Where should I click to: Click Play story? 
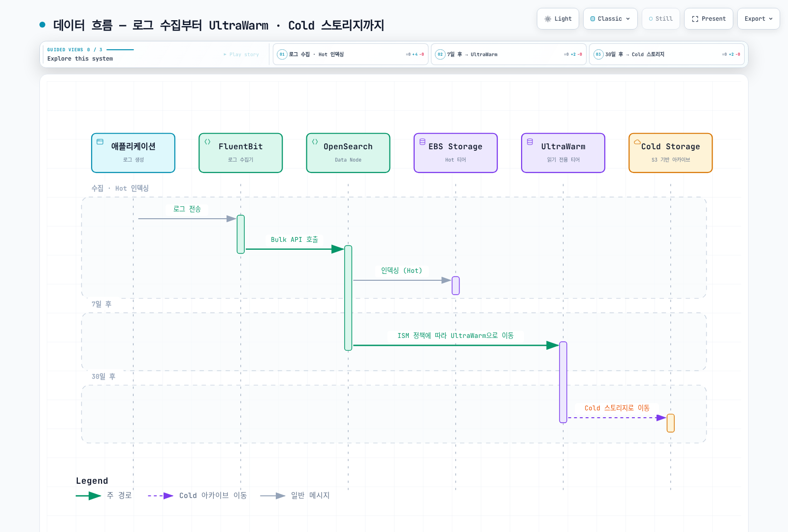(241, 55)
